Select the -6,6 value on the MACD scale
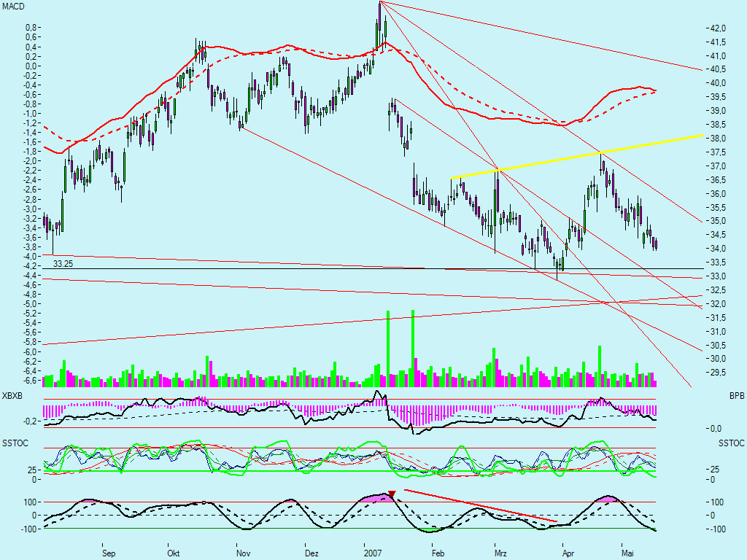Screen dimensions: 747x560 (x=29, y=380)
